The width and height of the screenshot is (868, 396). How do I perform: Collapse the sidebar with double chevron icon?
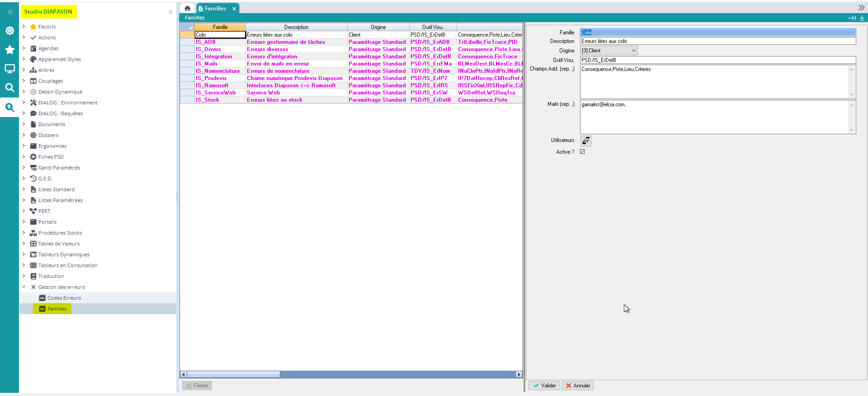tap(10, 12)
